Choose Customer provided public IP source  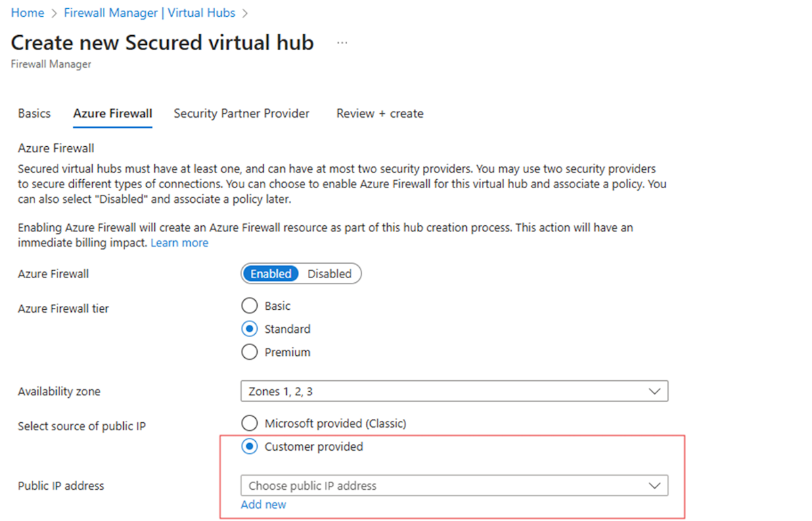pos(249,447)
